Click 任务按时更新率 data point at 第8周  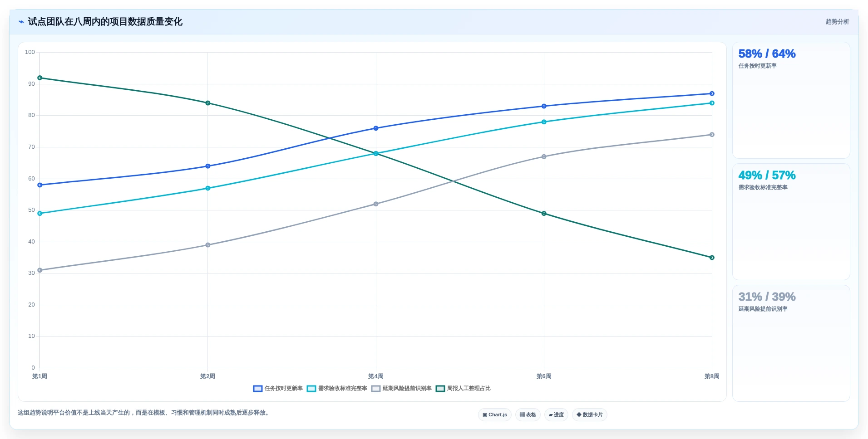tap(712, 94)
